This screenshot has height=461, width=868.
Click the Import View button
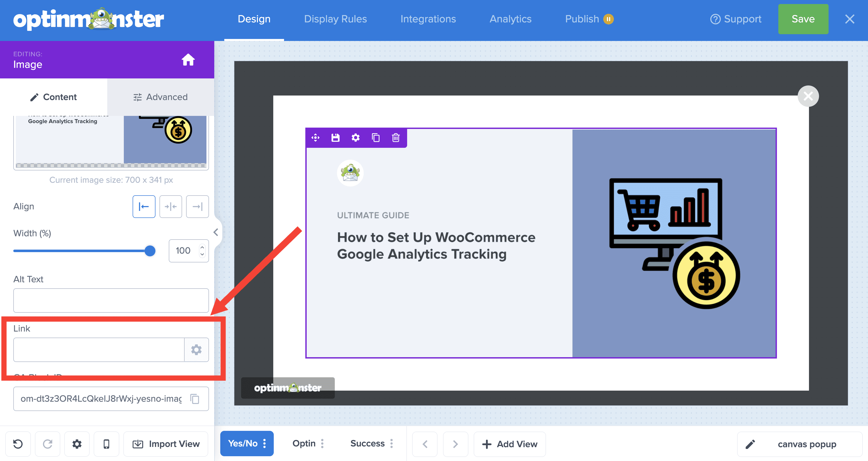click(x=166, y=444)
